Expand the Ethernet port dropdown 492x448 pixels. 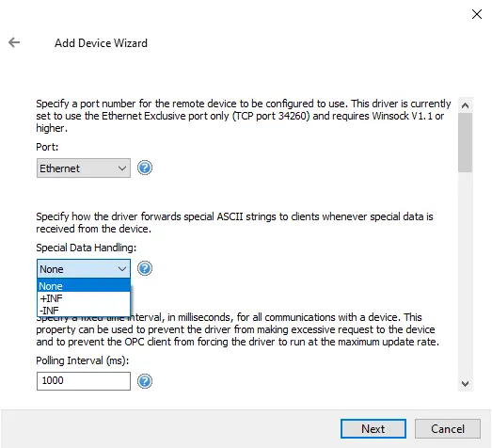tap(84, 168)
